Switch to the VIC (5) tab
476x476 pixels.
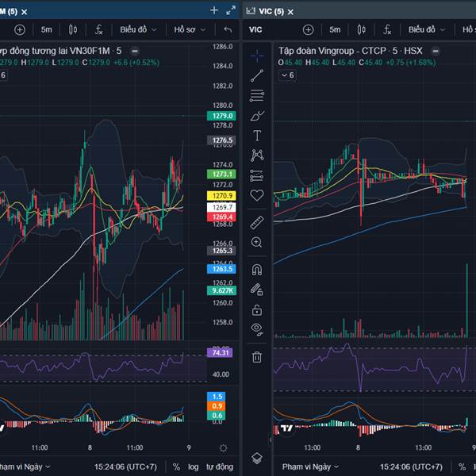[x=271, y=12]
